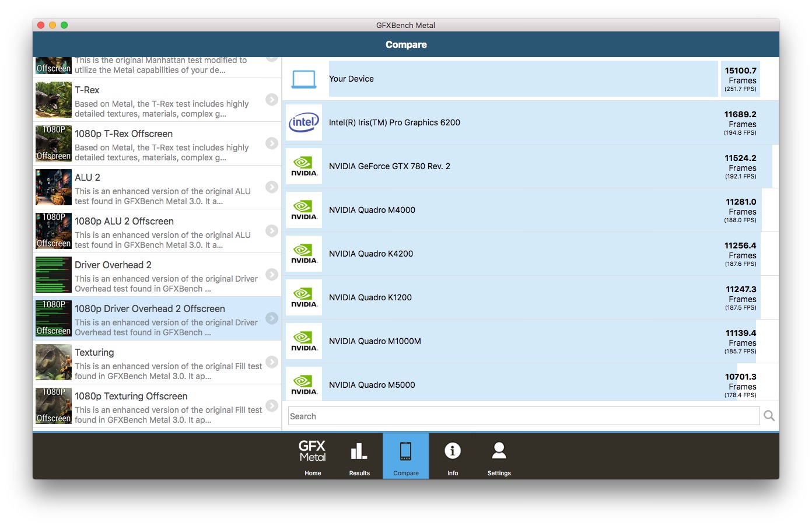Viewport: 812px width, 526px height.
Task: Click the T-Rex test thumbnail
Action: [x=54, y=100]
